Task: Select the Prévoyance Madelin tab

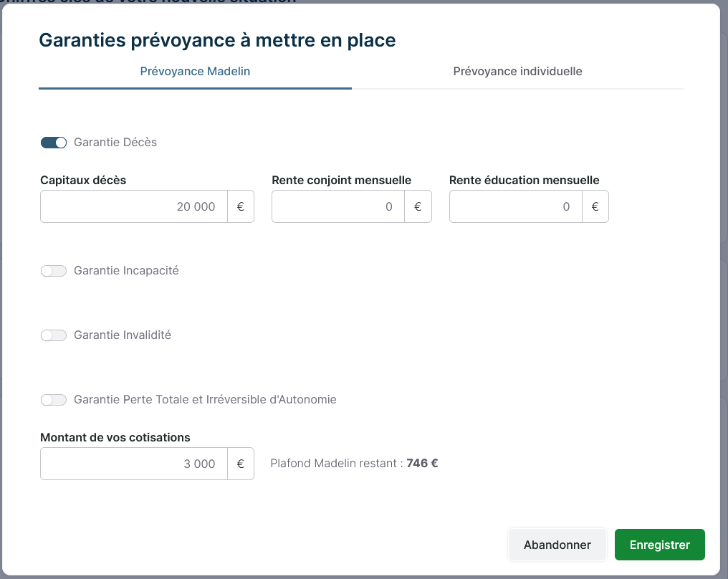Action: [x=195, y=72]
